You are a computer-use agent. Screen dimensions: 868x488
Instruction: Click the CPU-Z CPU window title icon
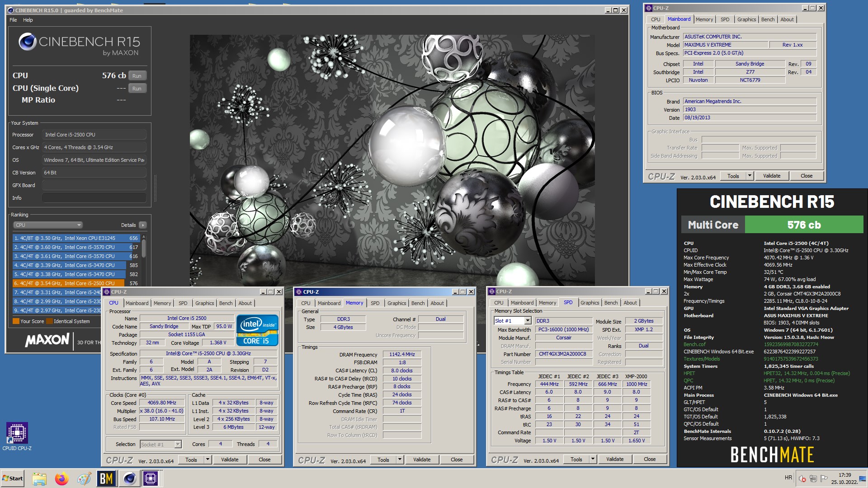107,291
